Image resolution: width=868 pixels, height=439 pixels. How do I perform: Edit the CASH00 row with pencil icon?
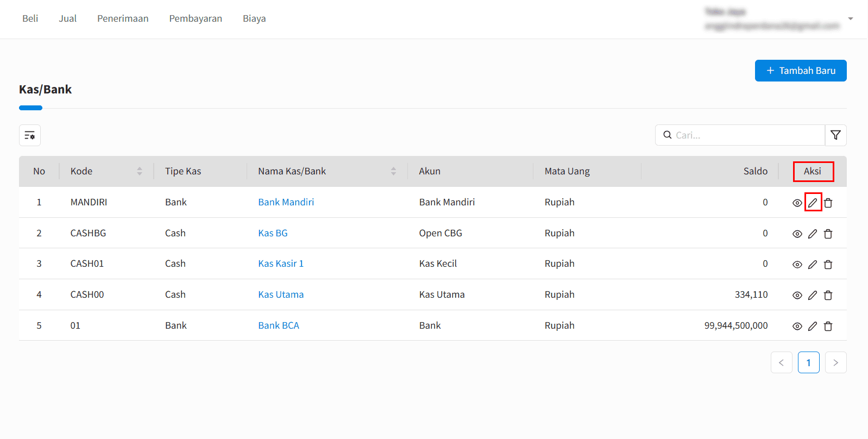coord(813,296)
